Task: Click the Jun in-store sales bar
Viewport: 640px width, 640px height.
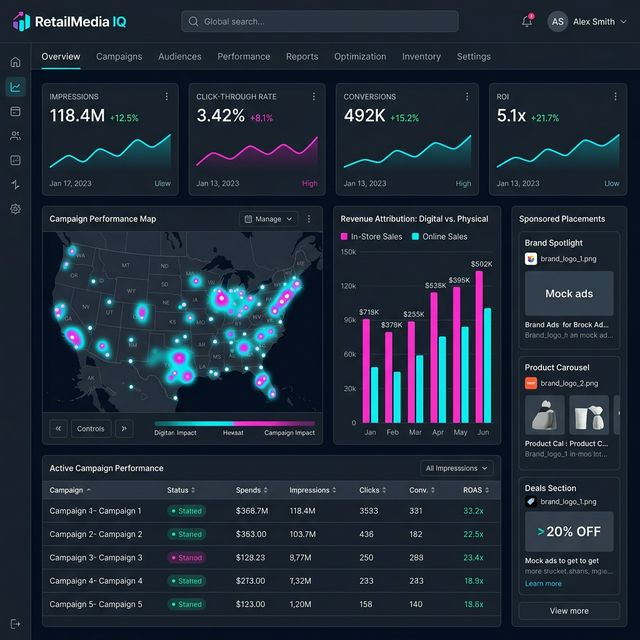Action: pos(479,347)
